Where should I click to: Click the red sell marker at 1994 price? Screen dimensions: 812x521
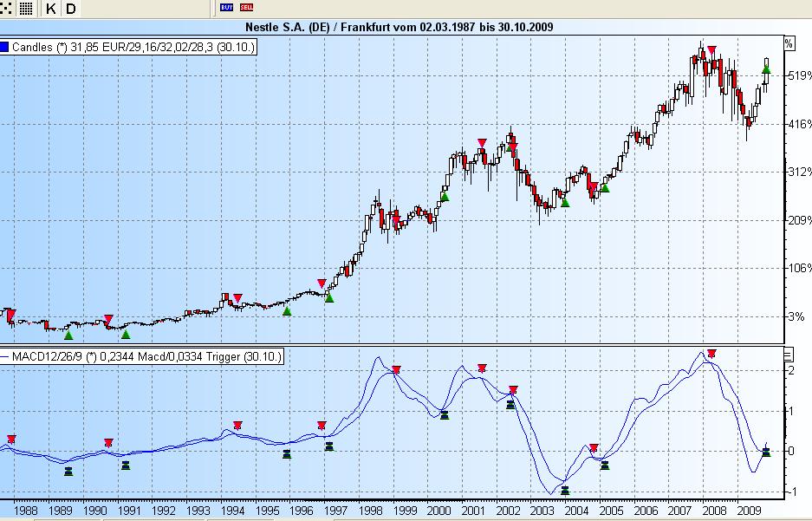(x=237, y=298)
